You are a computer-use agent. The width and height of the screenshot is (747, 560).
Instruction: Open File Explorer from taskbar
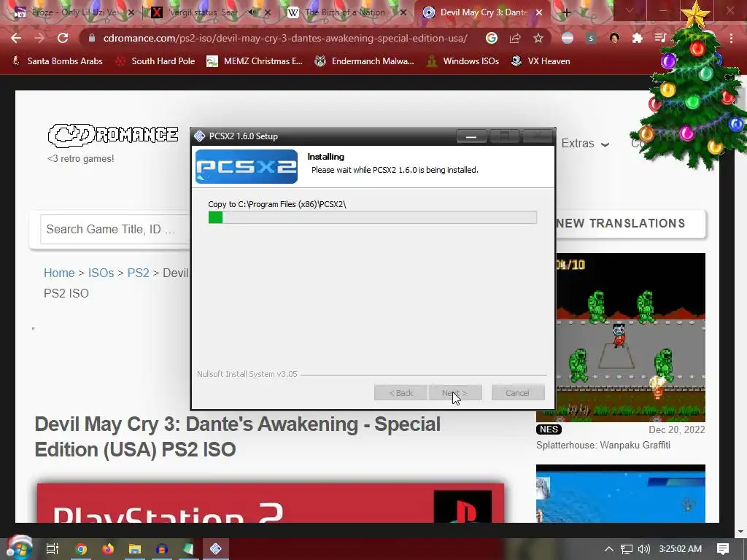click(x=135, y=549)
